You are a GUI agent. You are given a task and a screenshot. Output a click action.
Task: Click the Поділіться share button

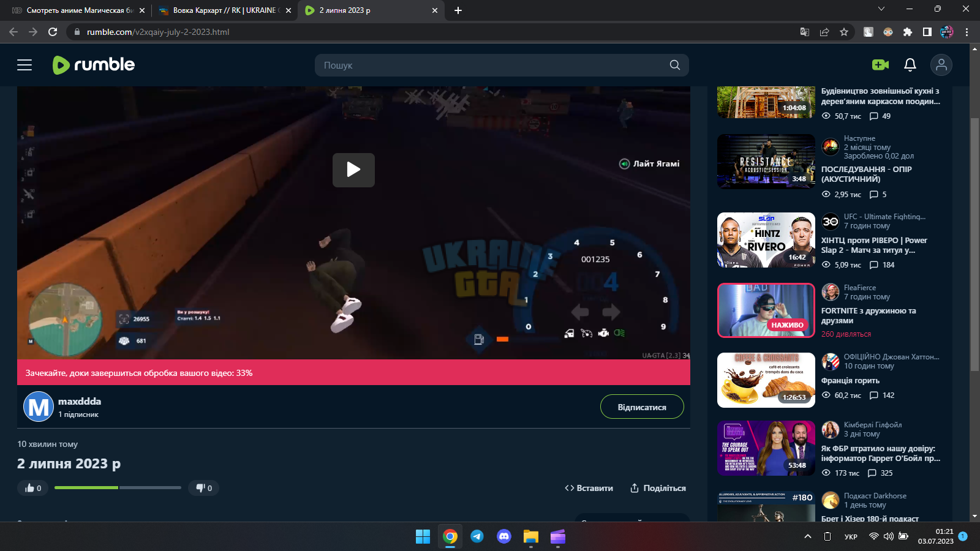658,488
